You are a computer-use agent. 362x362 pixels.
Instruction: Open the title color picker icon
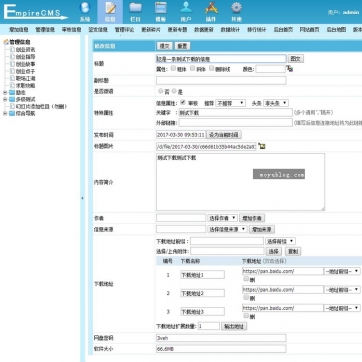point(290,69)
